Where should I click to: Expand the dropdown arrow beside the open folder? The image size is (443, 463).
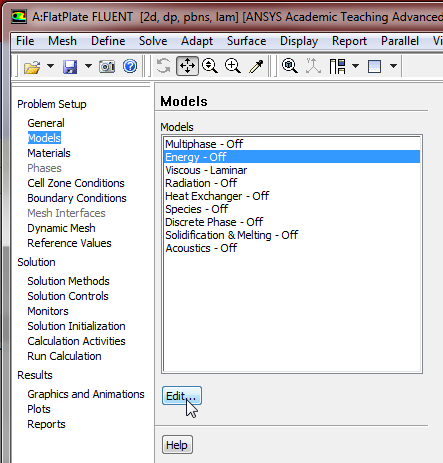[50, 66]
